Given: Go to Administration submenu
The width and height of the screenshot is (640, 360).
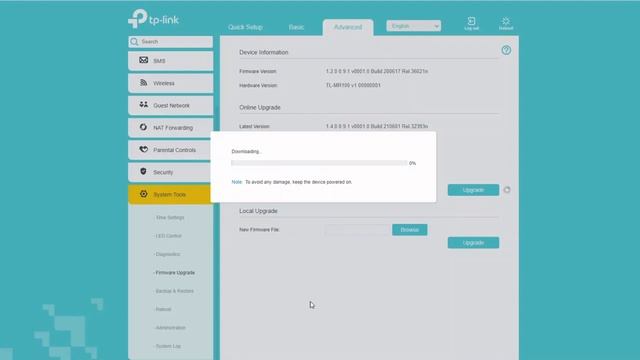Looking at the screenshot, I should pos(170,328).
